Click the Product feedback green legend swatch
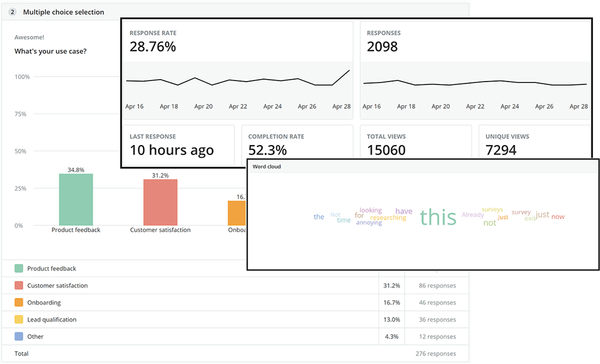The width and height of the screenshot is (600, 364). tap(19, 268)
